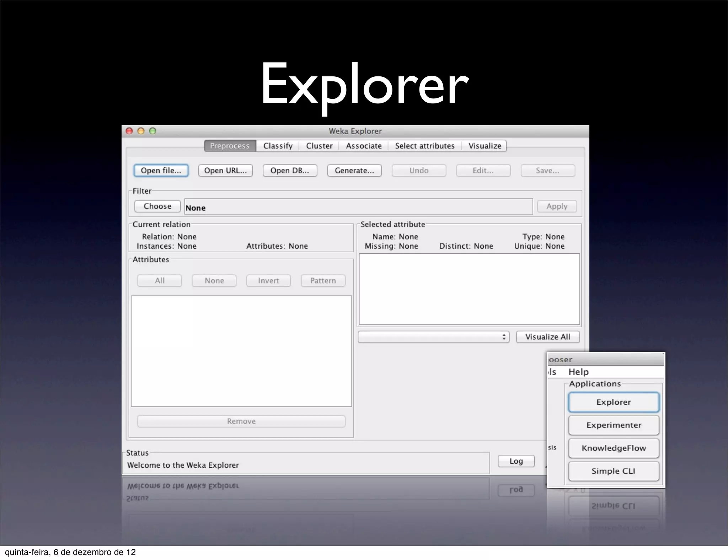The image size is (728, 560).
Task: Expand the class attribute dropdown
Action: (433, 337)
